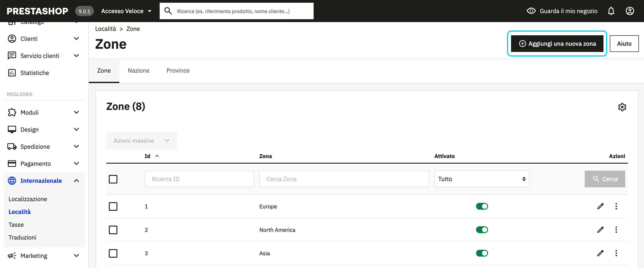Open more actions for North America row

(616, 230)
